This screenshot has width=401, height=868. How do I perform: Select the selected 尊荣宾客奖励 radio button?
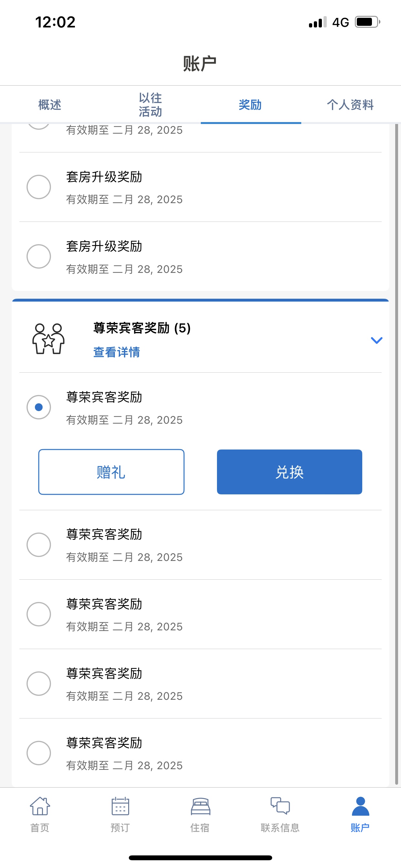tap(39, 407)
